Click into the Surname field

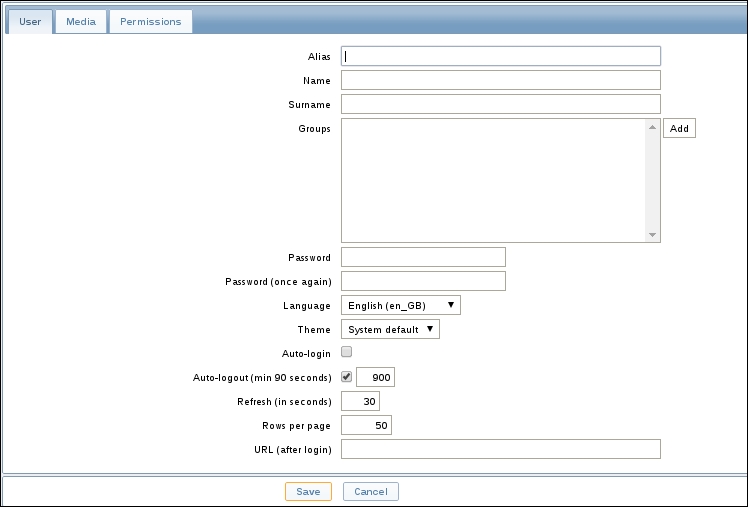tap(500, 104)
